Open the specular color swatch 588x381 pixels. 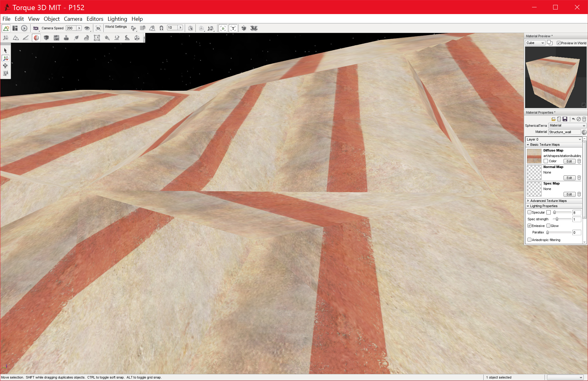click(x=549, y=212)
